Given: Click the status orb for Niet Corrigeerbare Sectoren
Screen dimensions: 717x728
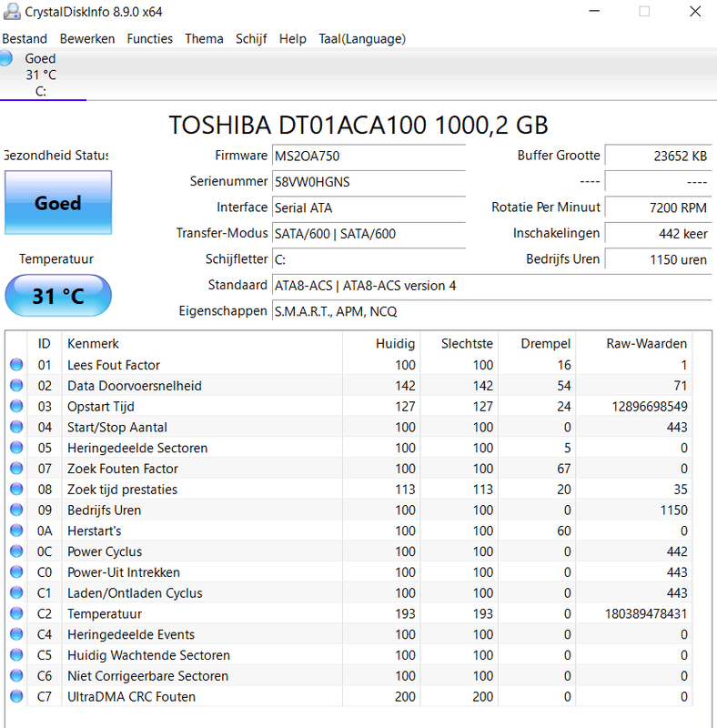Looking at the screenshot, I should click(16, 676).
